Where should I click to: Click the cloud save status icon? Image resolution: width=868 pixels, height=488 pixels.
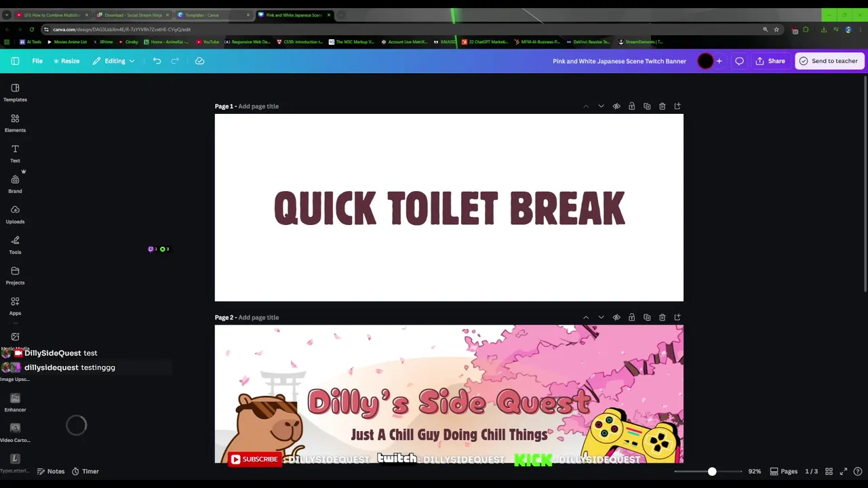[x=199, y=61]
